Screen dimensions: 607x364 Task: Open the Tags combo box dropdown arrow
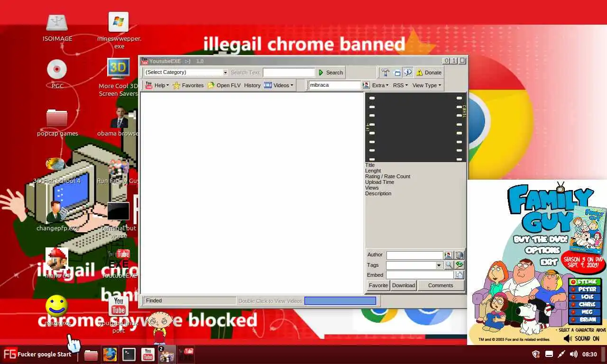point(439,265)
